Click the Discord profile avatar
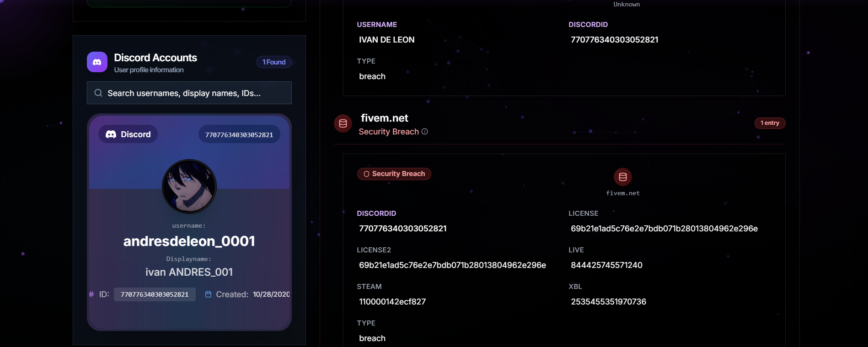Viewport: 868px width, 347px height. 189,187
